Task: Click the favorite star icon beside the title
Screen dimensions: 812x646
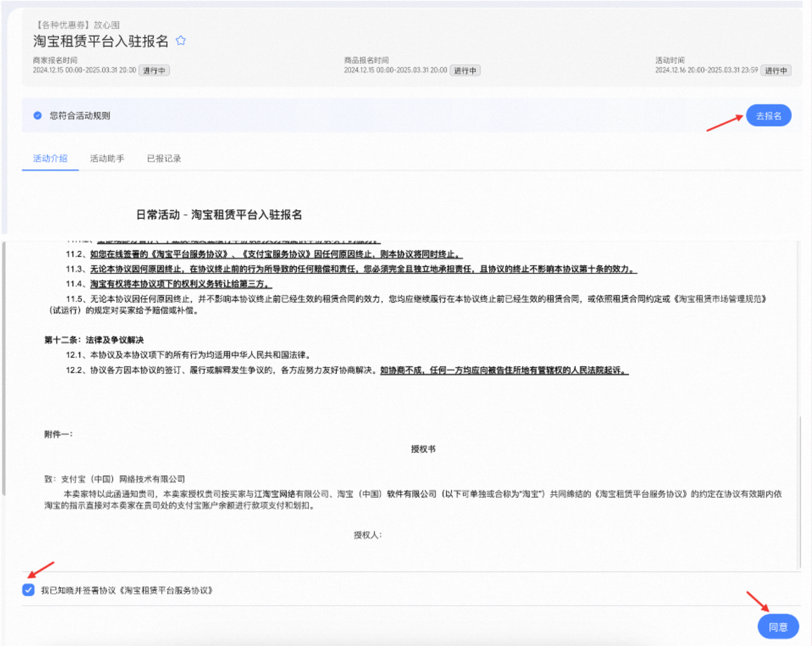Action: coord(180,41)
